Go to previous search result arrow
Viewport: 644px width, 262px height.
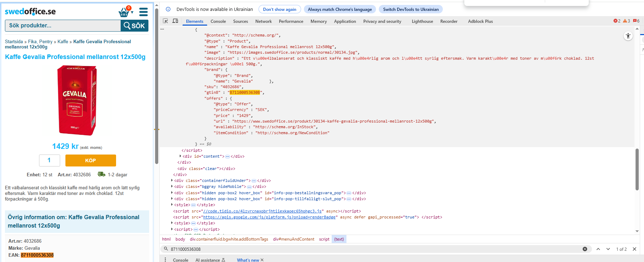598,249
